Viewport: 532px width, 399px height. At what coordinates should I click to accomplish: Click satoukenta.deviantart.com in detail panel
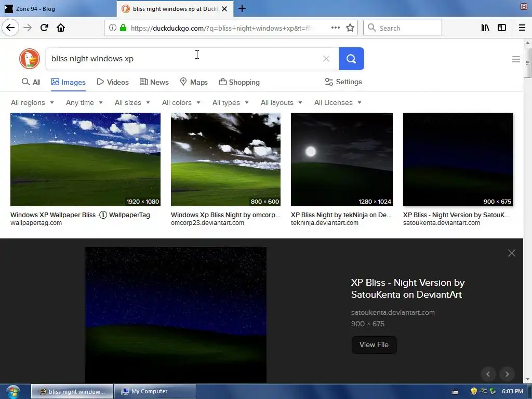(393, 312)
